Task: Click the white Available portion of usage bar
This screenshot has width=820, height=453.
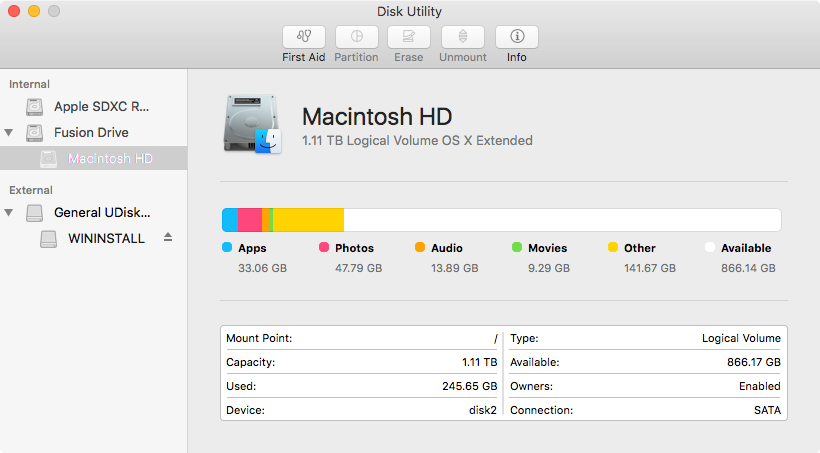Action: (563, 220)
